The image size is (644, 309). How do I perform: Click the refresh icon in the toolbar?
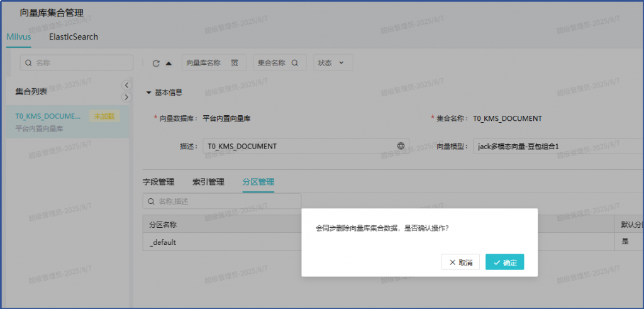pyautogui.click(x=156, y=63)
